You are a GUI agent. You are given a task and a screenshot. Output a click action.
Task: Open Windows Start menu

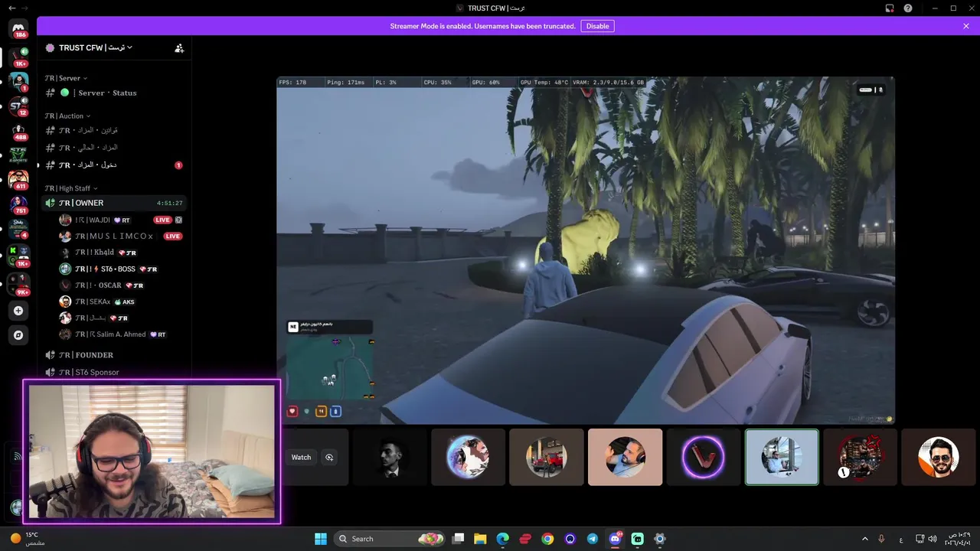[321, 539]
